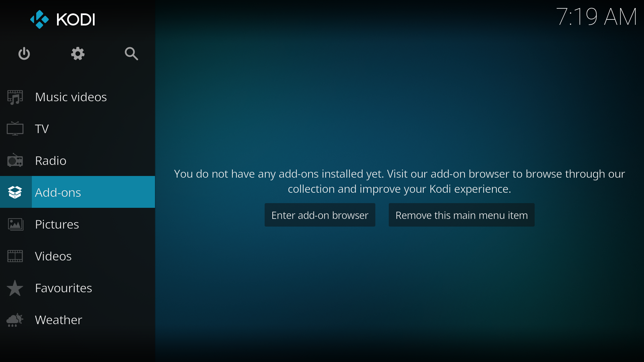
Task: Click the Favourites star icon
Action: click(x=15, y=288)
